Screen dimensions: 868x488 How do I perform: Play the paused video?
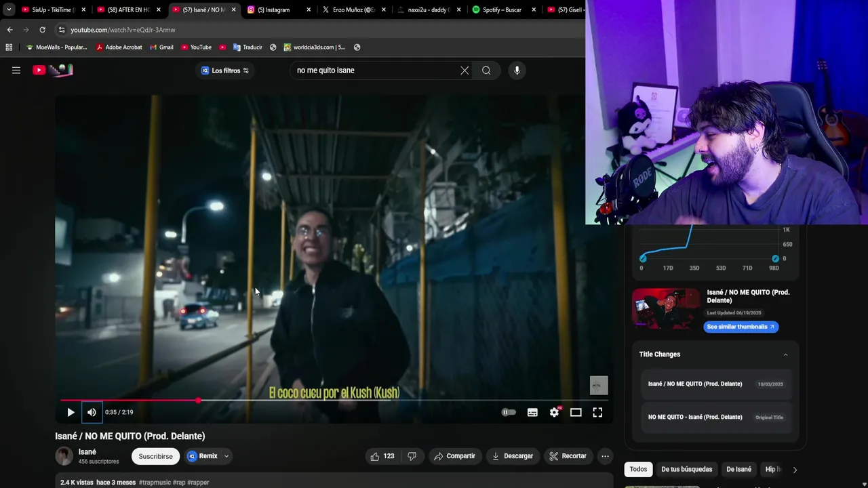click(x=71, y=412)
